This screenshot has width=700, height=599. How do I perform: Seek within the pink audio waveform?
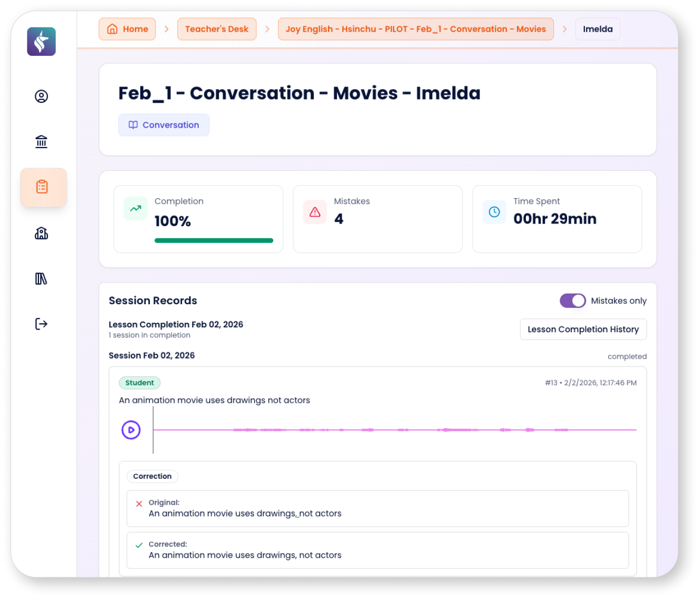pyautogui.click(x=395, y=430)
